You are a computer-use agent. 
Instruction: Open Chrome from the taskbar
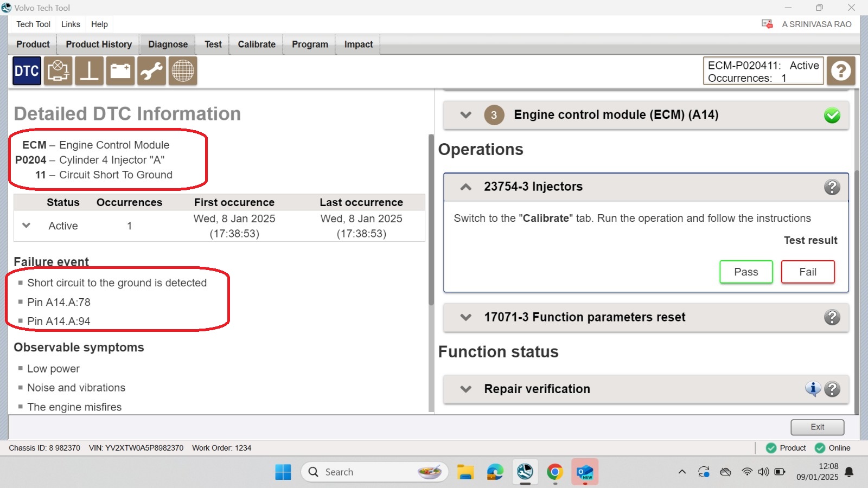pyautogui.click(x=554, y=472)
